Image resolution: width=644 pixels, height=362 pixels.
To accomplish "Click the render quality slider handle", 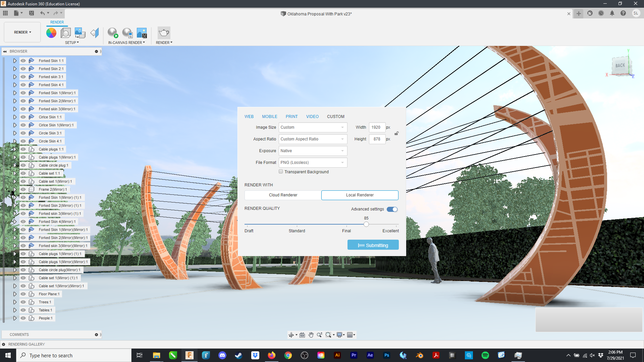I will click(x=366, y=224).
